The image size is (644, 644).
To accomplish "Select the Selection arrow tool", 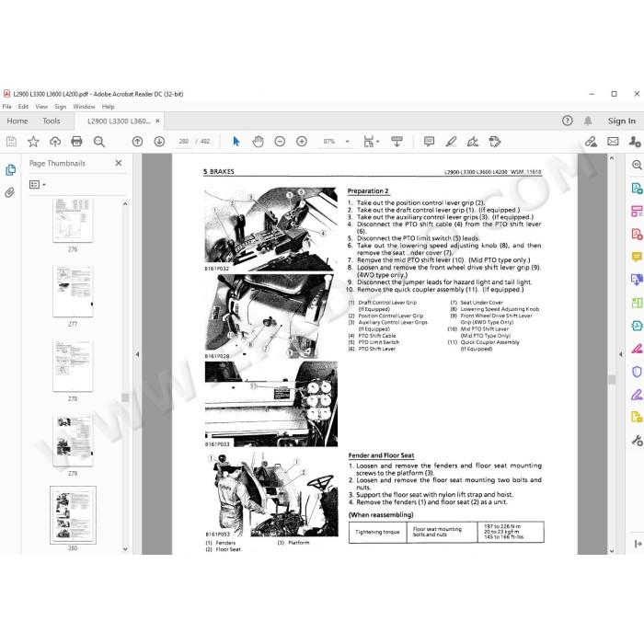I will 236,142.
